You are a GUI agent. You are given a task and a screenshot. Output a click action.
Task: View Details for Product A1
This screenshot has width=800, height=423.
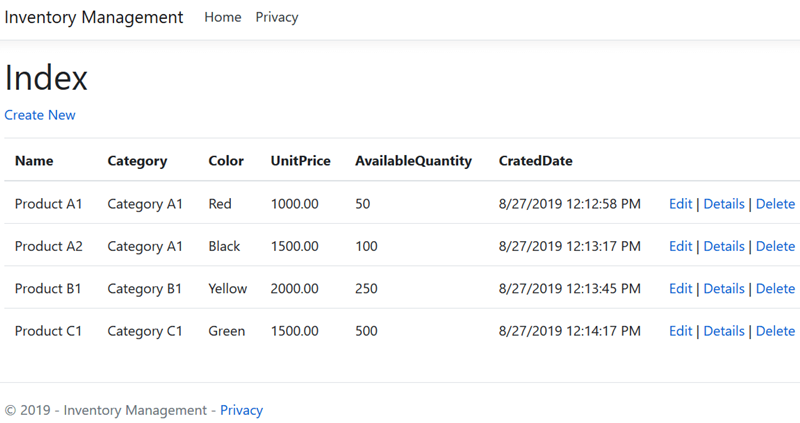coord(724,204)
